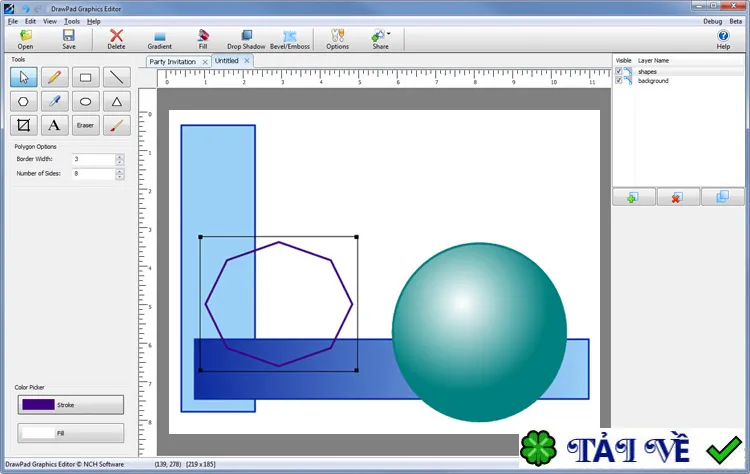Viewport: 750px width, 474px height.
Task: Open the Options dialog
Action: [338, 39]
